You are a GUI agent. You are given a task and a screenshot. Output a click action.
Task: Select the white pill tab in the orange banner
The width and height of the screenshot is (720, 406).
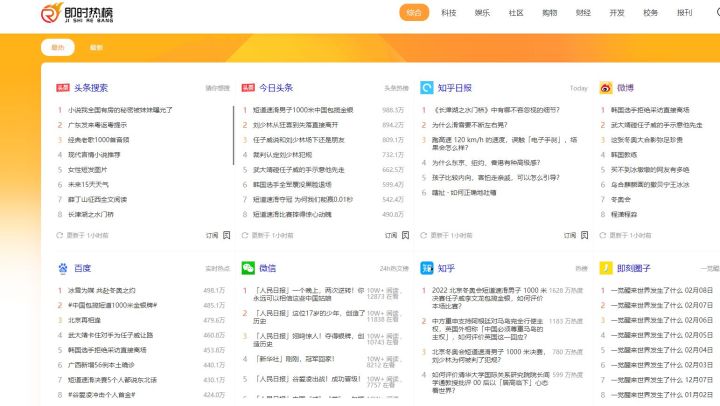pos(57,47)
